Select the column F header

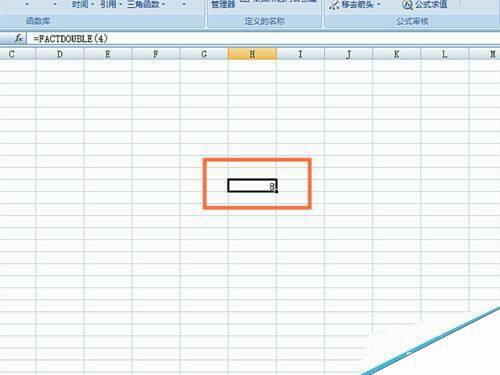[156, 54]
